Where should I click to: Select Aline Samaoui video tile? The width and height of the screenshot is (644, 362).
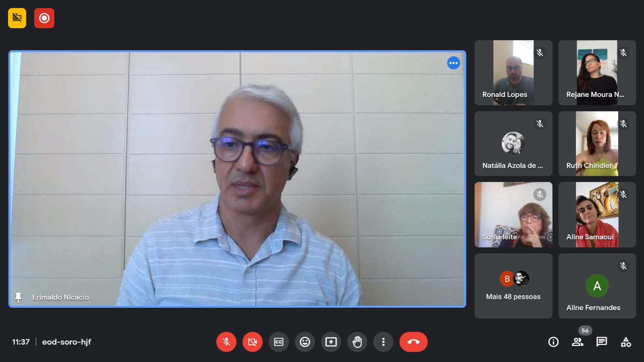click(597, 215)
